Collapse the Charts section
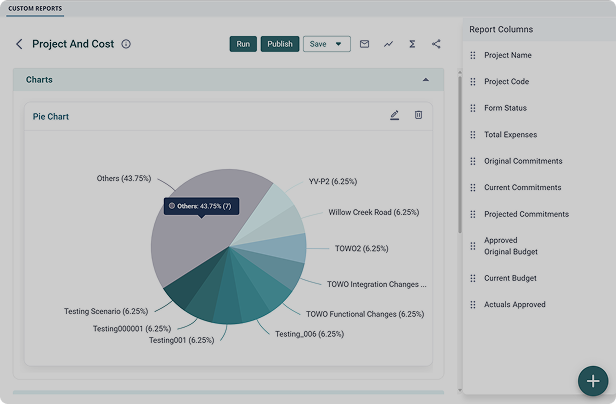Screen dimensions: 616x404 coord(425,80)
